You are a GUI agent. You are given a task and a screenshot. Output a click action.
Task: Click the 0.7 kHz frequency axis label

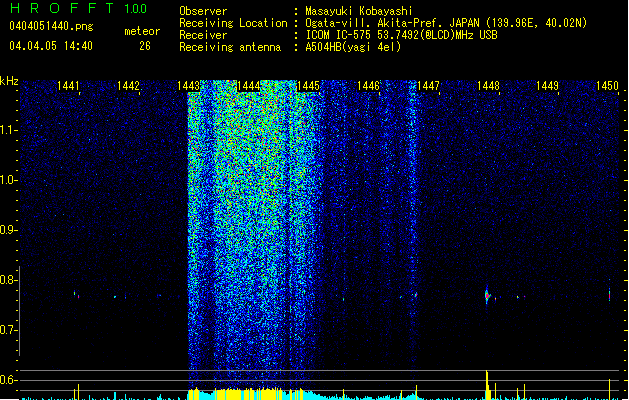(x=8, y=330)
